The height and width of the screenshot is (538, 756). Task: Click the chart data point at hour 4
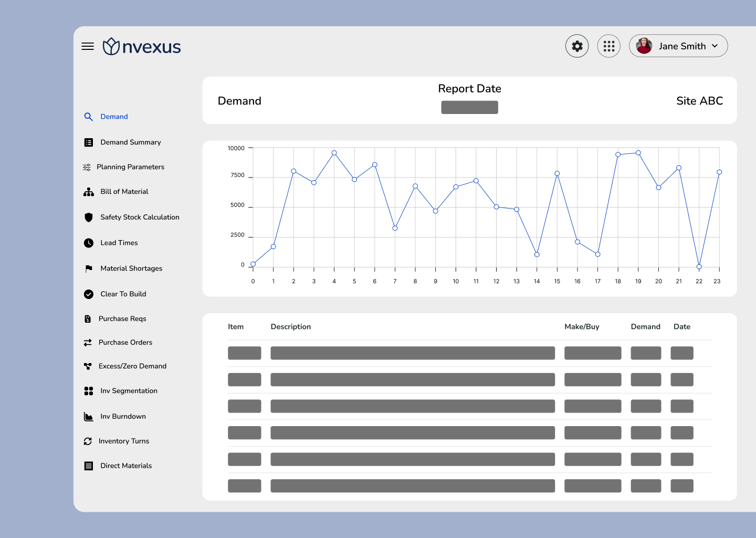coord(334,153)
